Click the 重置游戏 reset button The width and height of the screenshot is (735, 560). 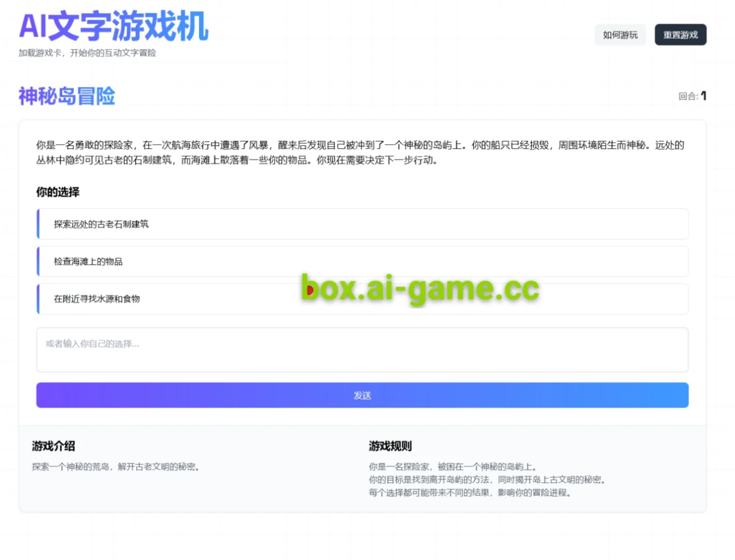[680, 35]
